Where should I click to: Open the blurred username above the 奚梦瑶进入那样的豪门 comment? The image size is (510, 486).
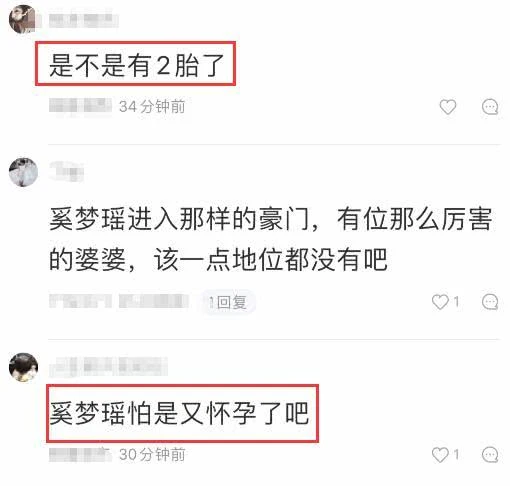click(x=67, y=171)
